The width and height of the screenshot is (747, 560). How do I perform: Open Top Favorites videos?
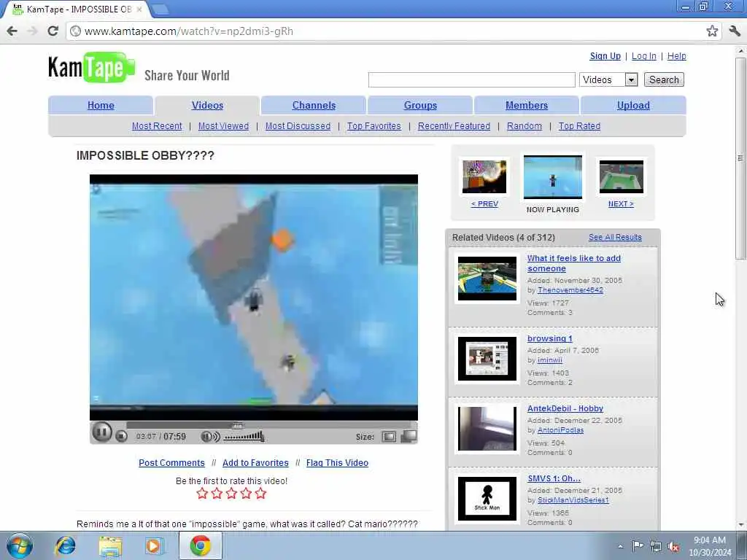coord(374,125)
